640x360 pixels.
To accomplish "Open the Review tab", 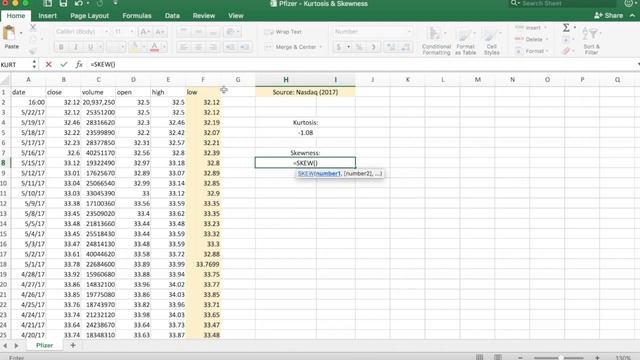I will click(204, 16).
